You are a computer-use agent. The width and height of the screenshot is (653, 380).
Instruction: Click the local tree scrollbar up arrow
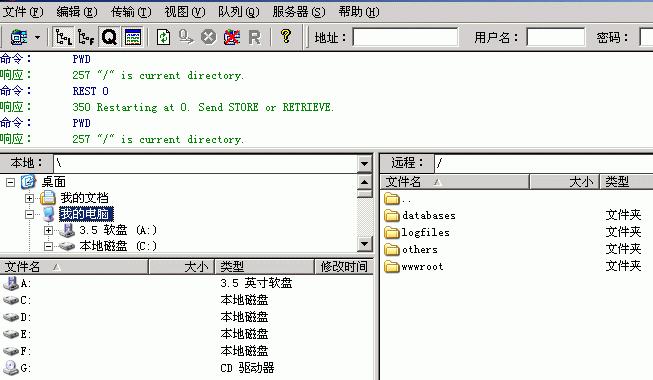pyautogui.click(x=364, y=182)
